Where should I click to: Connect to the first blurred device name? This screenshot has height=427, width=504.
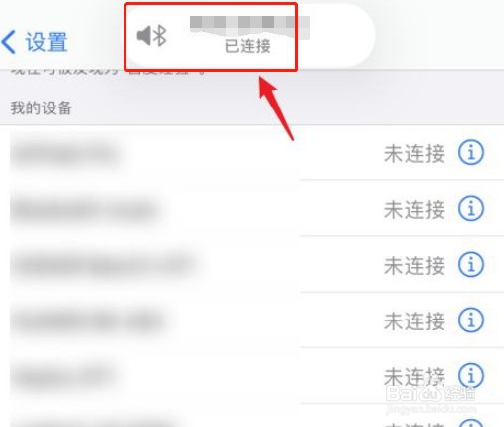(x=67, y=154)
